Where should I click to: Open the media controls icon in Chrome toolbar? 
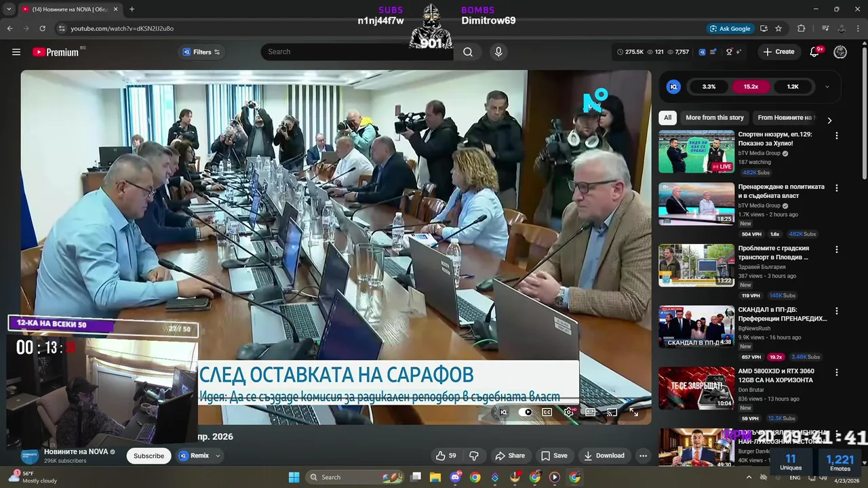tap(825, 28)
